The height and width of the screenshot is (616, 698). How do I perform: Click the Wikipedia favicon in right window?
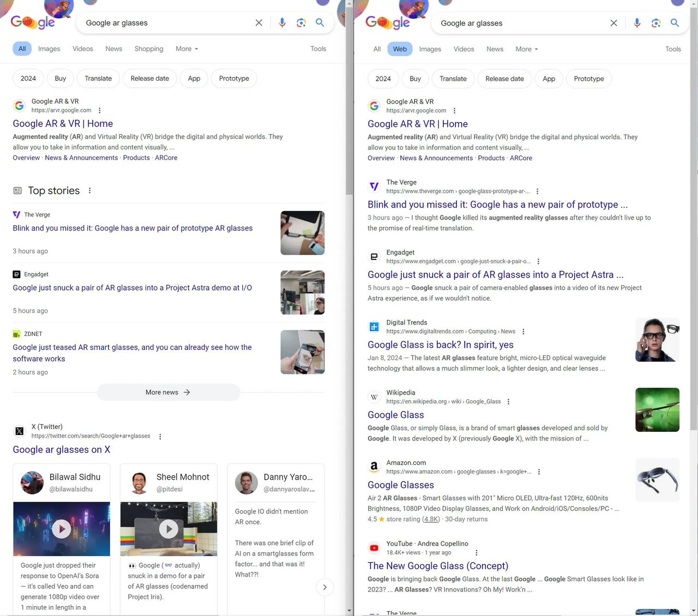[374, 397]
